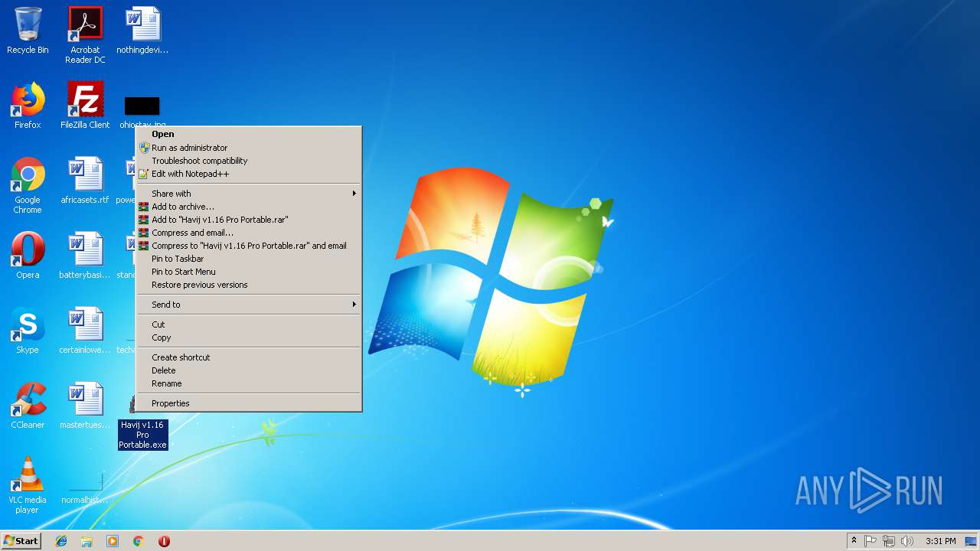980x551 pixels.
Task: Select the mastertues... document icon
Action: point(85,405)
